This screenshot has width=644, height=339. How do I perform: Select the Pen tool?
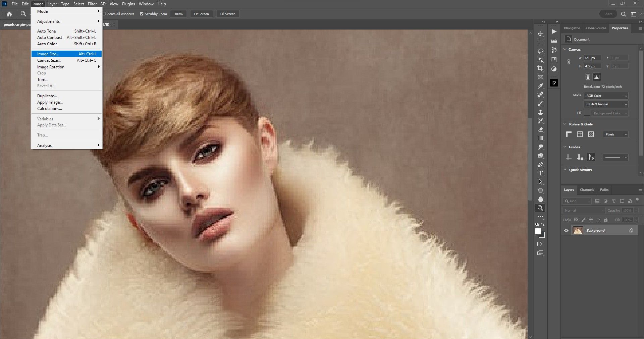tap(540, 164)
